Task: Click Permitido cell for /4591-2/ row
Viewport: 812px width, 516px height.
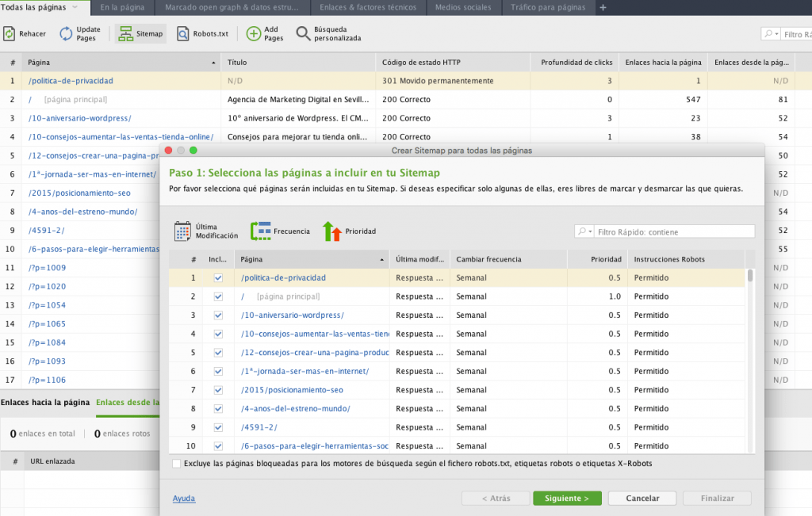Action: (x=686, y=427)
